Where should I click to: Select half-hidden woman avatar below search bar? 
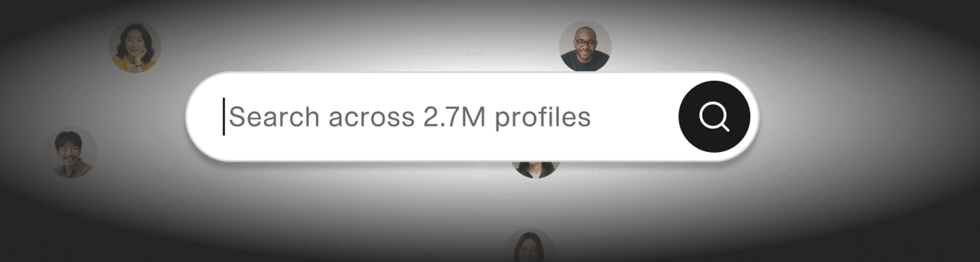(535, 170)
